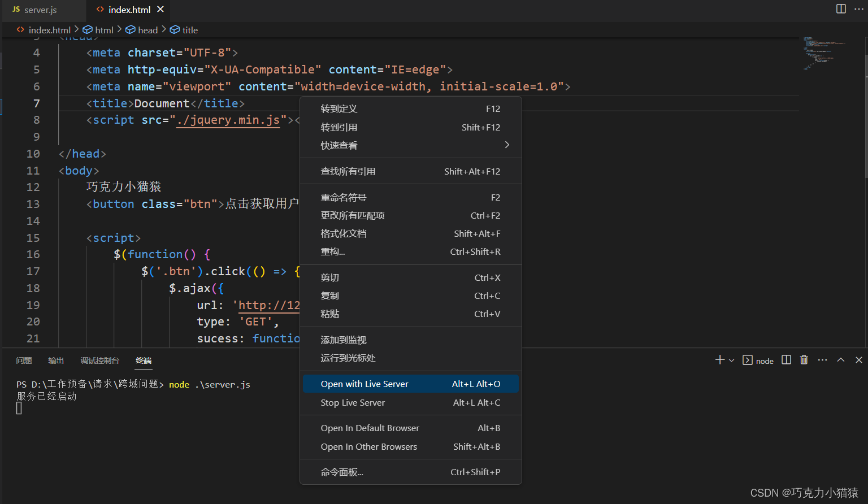Select the node terminal instance

pyautogui.click(x=758, y=360)
